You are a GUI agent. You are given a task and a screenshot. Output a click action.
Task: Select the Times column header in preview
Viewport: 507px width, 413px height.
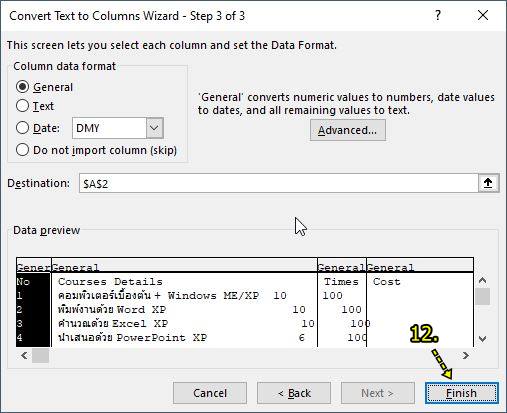point(342,267)
